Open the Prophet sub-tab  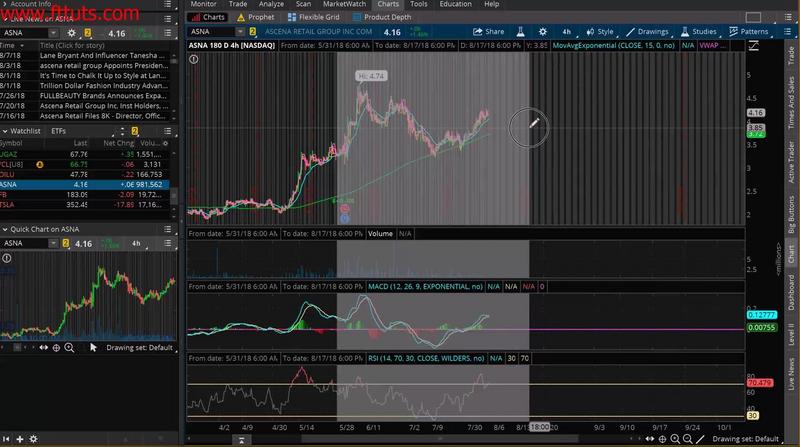[256, 17]
